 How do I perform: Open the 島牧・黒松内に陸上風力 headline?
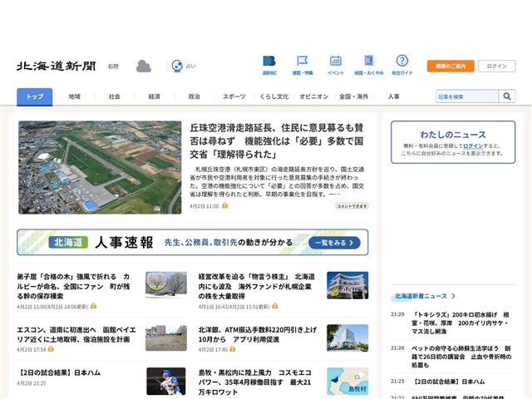255,382
